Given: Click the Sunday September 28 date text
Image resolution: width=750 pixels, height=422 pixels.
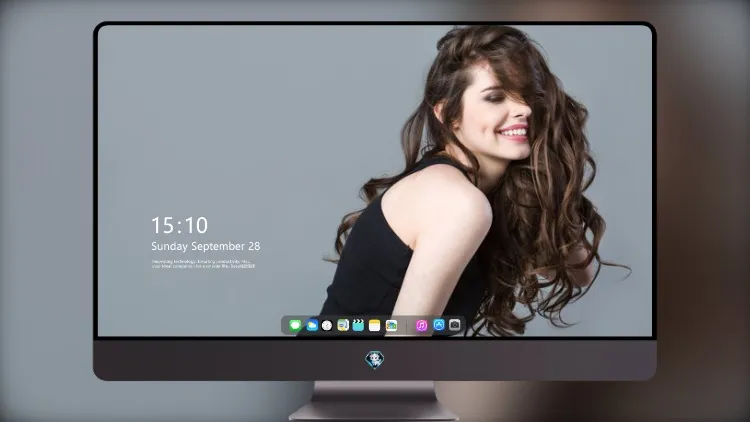Looking at the screenshot, I should click(x=206, y=246).
